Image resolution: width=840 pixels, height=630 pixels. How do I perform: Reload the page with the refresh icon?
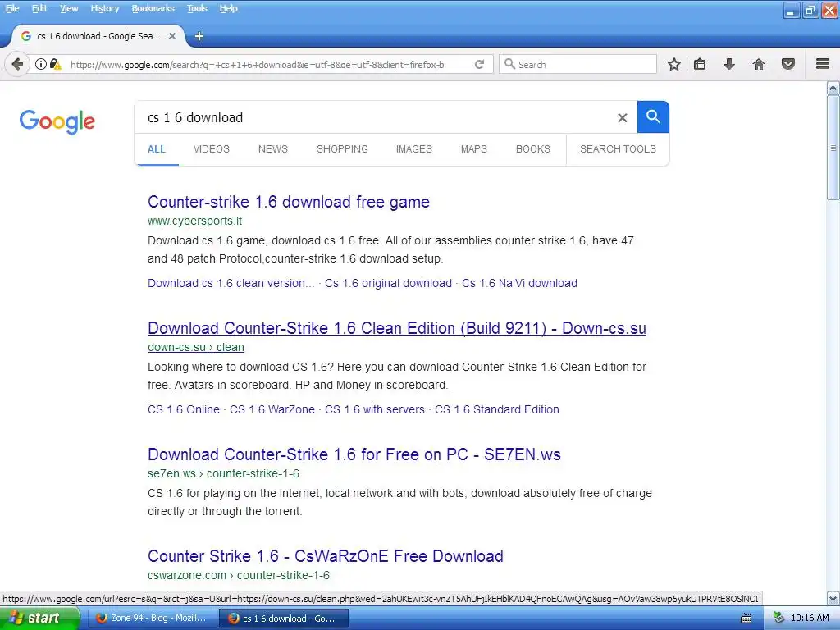[479, 64]
